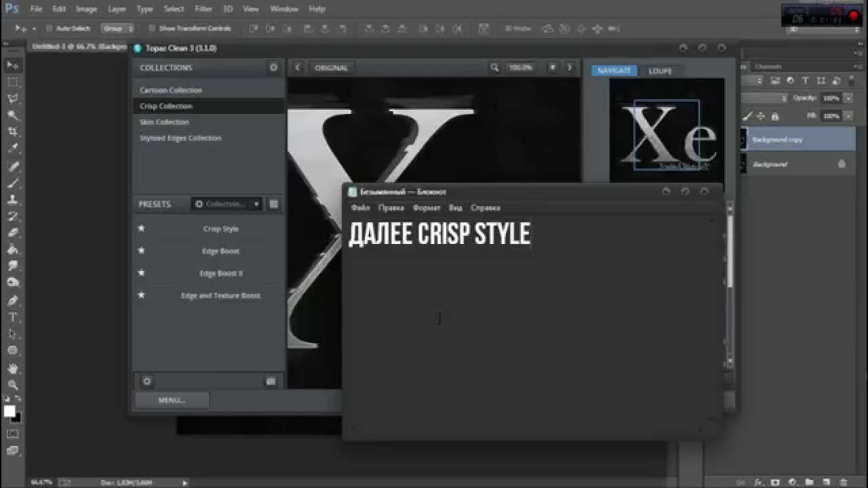The height and width of the screenshot is (488, 868).
Task: Click the Xe navigator thumbnail
Action: coord(667,134)
